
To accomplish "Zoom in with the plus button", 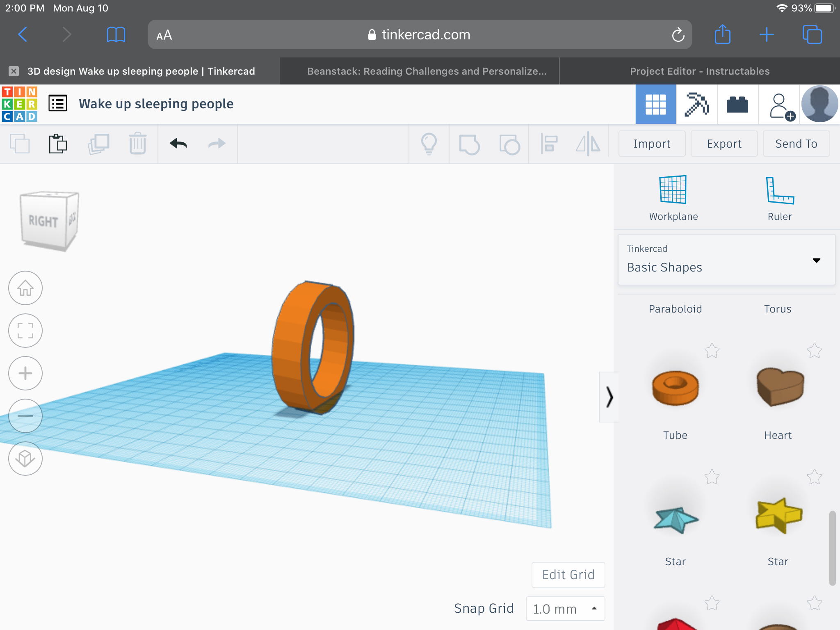I will pos(25,373).
